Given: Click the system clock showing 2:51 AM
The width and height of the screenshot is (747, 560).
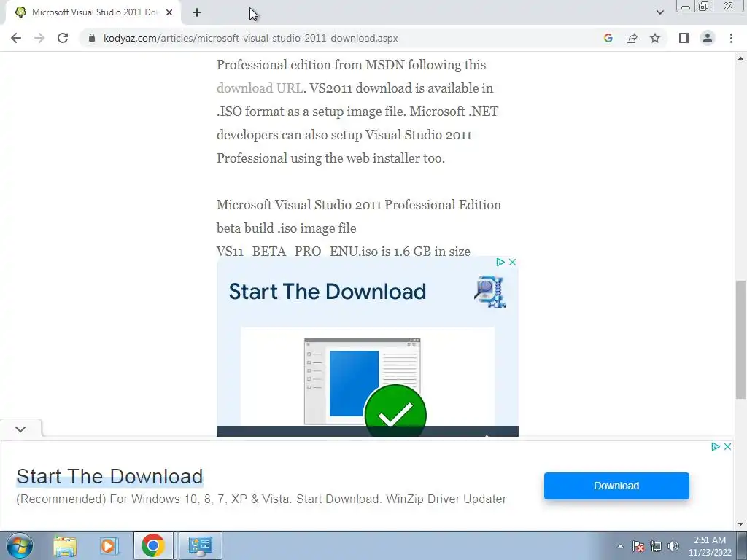Looking at the screenshot, I should click(710, 546).
